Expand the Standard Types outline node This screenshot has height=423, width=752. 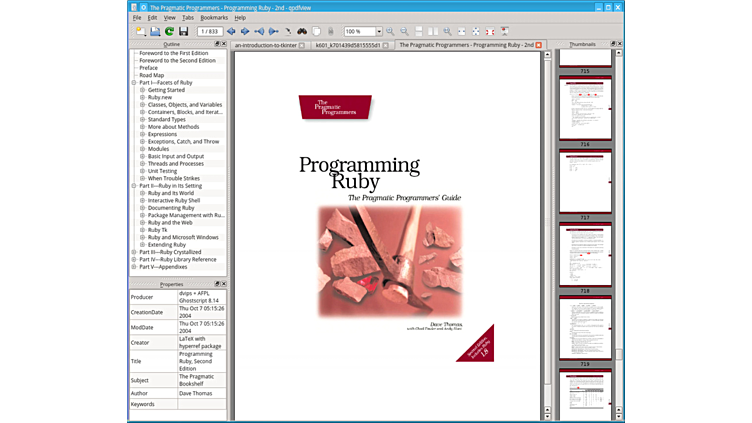pyautogui.click(x=142, y=119)
